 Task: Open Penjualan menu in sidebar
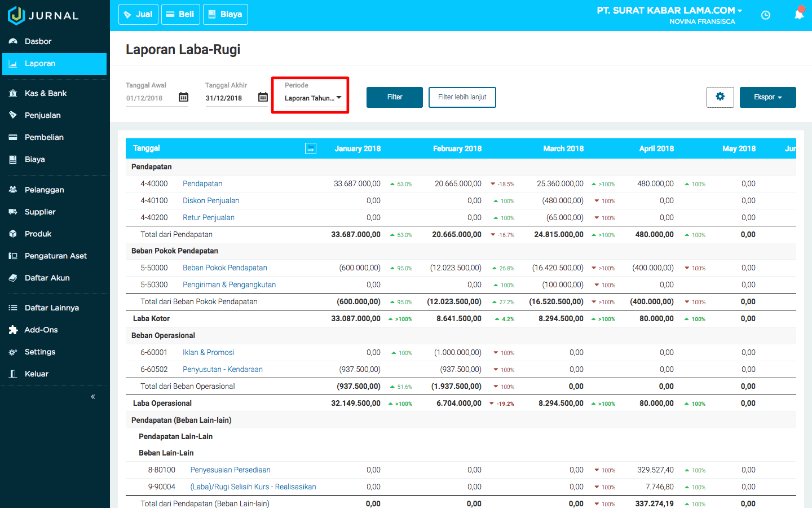(x=43, y=115)
